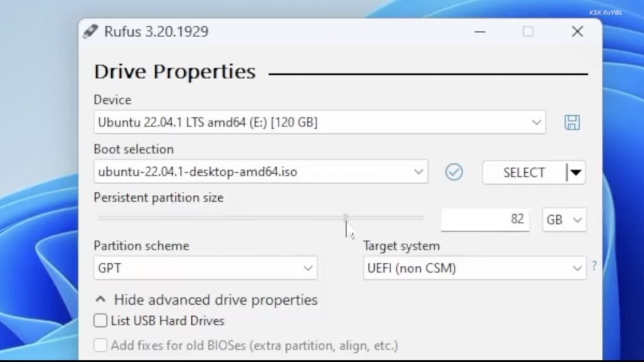The width and height of the screenshot is (644, 362).
Task: Click the question mark beside Target system
Action: [x=594, y=266]
